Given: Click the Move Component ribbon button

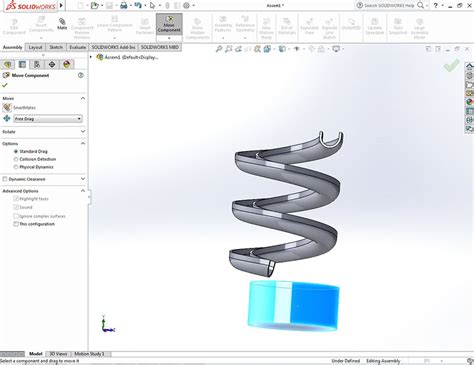Looking at the screenshot, I should [169, 24].
